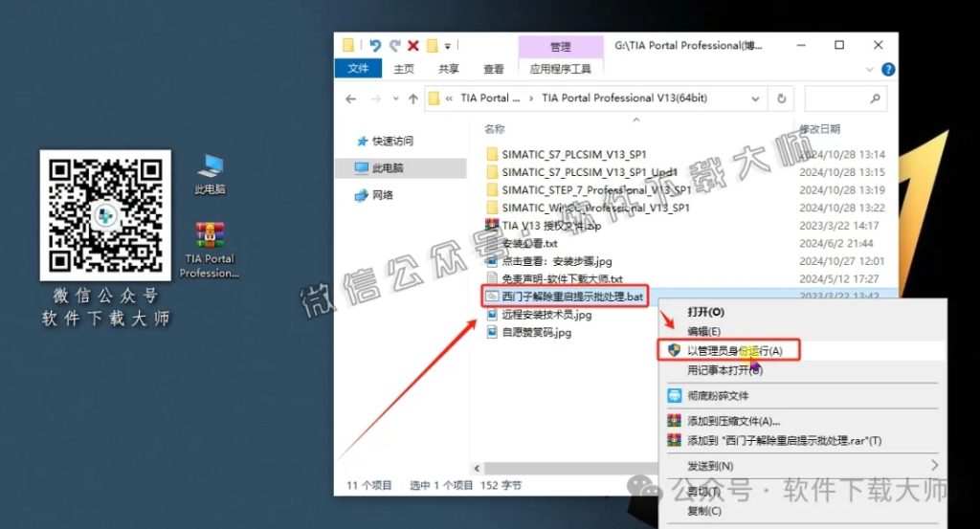The width and height of the screenshot is (980, 529).
Task: Open the address bar history dropdown
Action: 755,99
